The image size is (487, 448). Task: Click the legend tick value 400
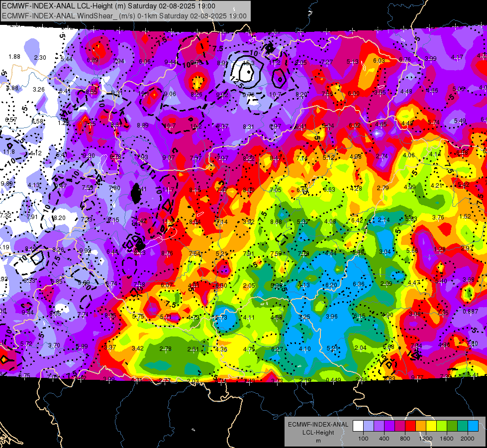pyautogui.click(x=384, y=439)
